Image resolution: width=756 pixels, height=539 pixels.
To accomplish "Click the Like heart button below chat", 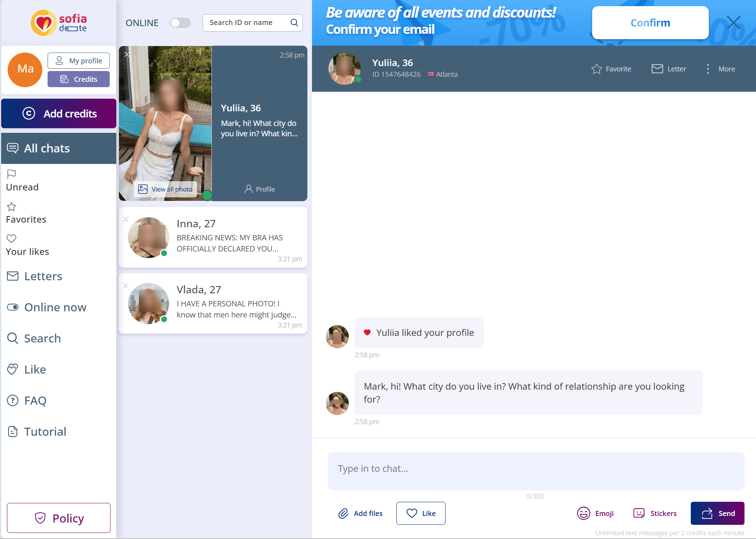I will (x=421, y=513).
